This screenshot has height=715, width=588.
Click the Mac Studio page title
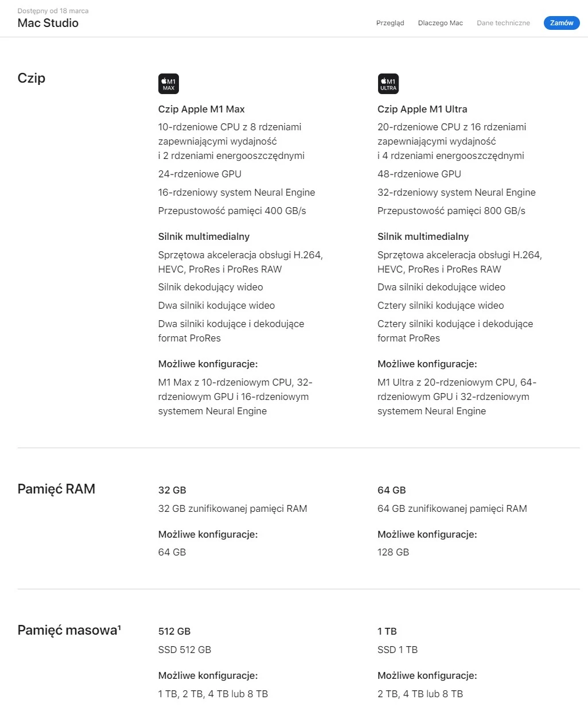(48, 23)
